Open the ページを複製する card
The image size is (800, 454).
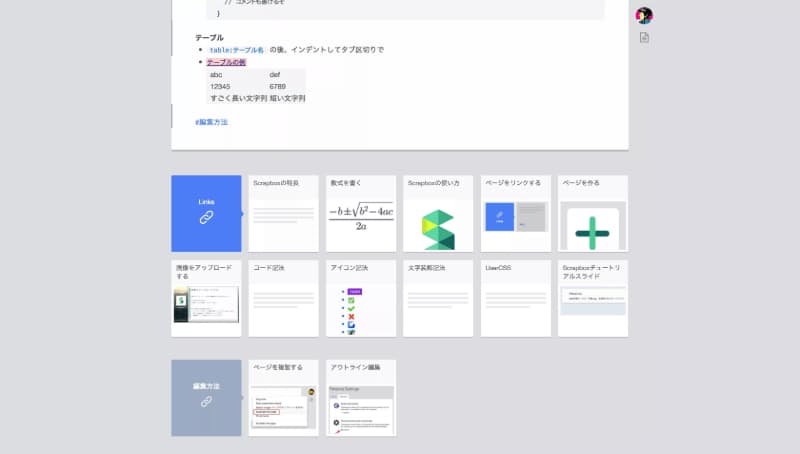click(283, 397)
